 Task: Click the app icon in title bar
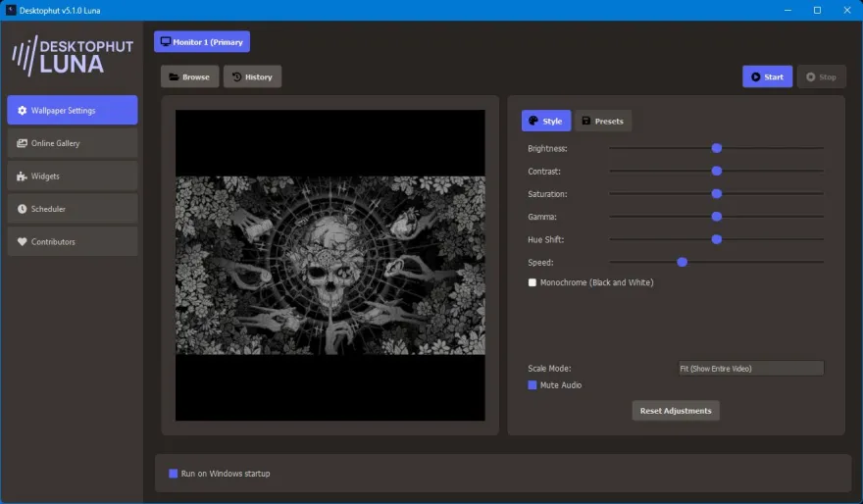[11, 10]
